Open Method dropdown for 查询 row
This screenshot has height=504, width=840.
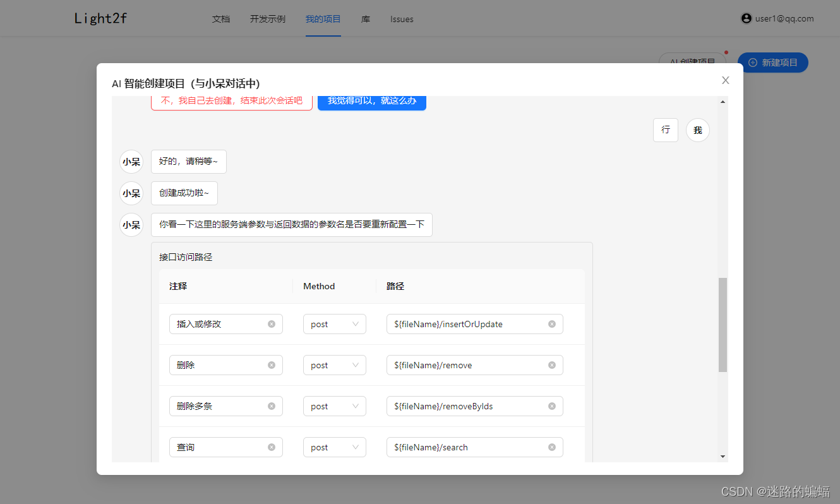click(x=335, y=447)
